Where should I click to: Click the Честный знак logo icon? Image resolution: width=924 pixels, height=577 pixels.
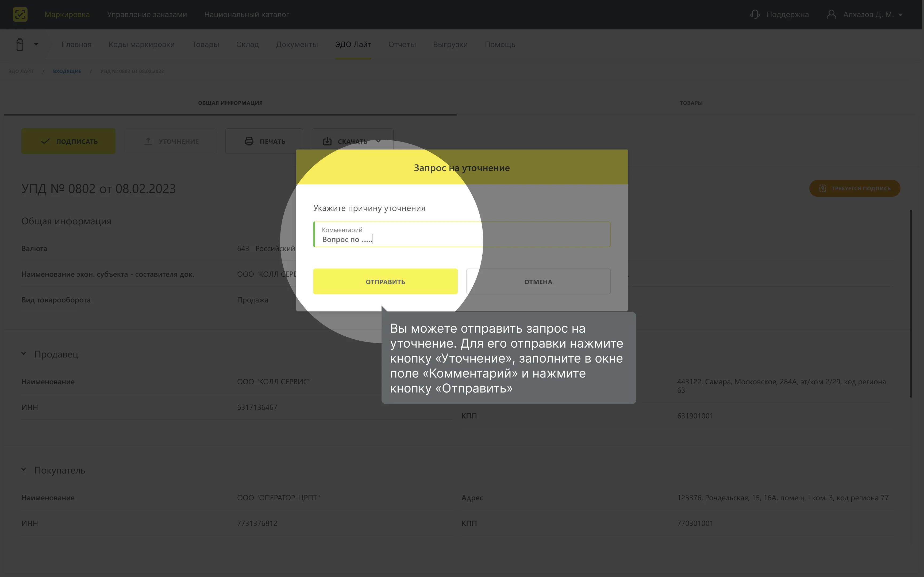pos(20,14)
